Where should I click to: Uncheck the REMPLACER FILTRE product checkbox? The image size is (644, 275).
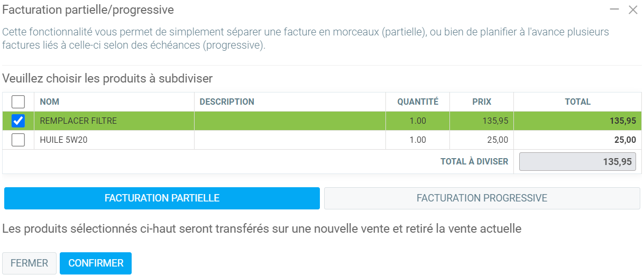point(18,121)
